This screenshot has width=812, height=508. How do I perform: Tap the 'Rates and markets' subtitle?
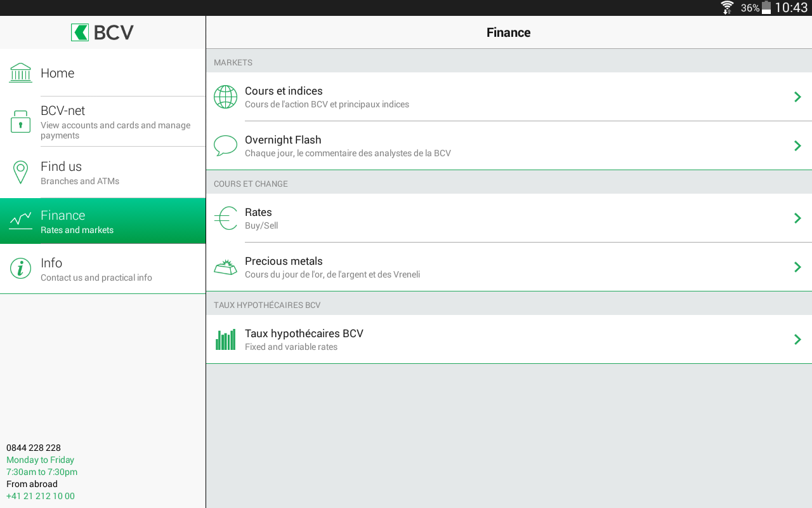point(77,230)
